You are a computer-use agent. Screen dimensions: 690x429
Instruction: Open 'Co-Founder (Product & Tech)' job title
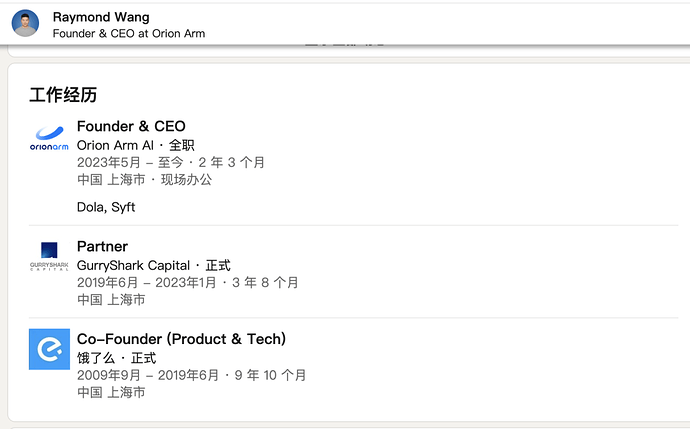pyautogui.click(x=181, y=339)
